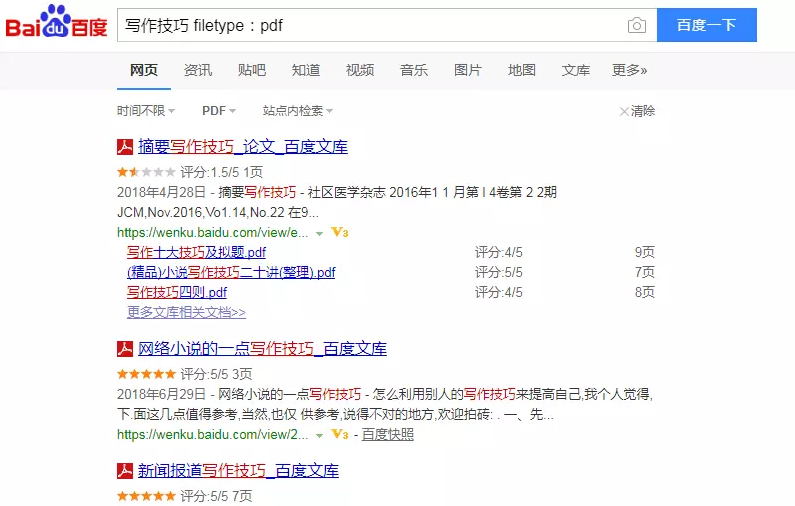Switch to the 资讯 tab
The width and height of the screenshot is (795, 506).
click(198, 70)
